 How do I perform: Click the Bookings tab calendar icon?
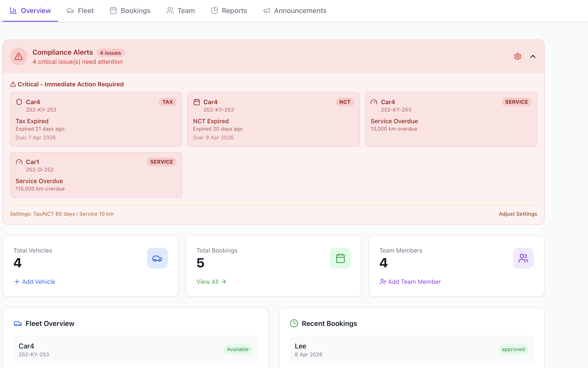coord(113,10)
